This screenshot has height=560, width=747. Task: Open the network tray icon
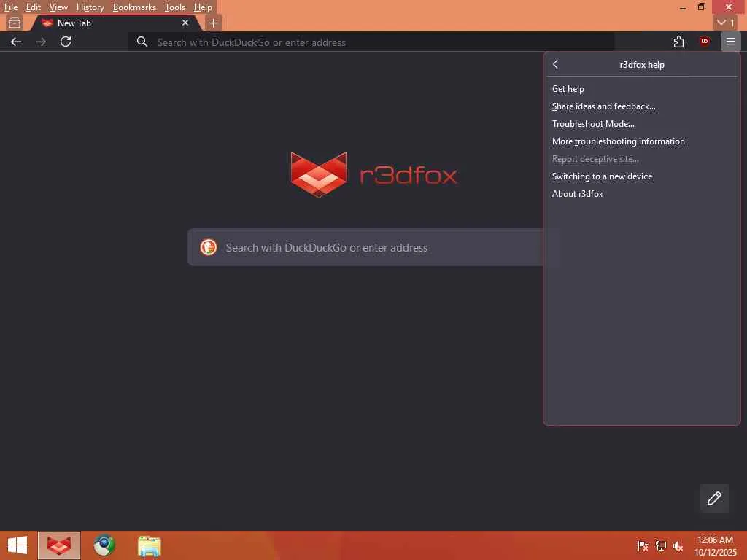tap(660, 546)
